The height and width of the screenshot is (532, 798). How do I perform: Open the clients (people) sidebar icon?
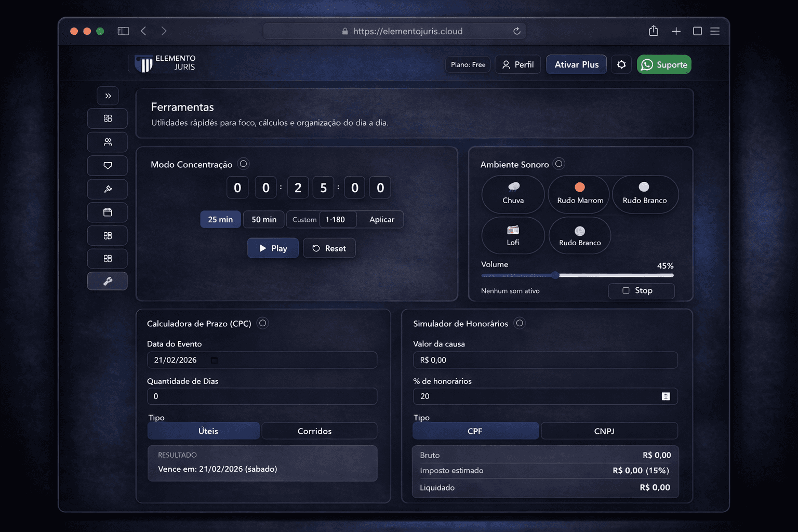click(108, 142)
